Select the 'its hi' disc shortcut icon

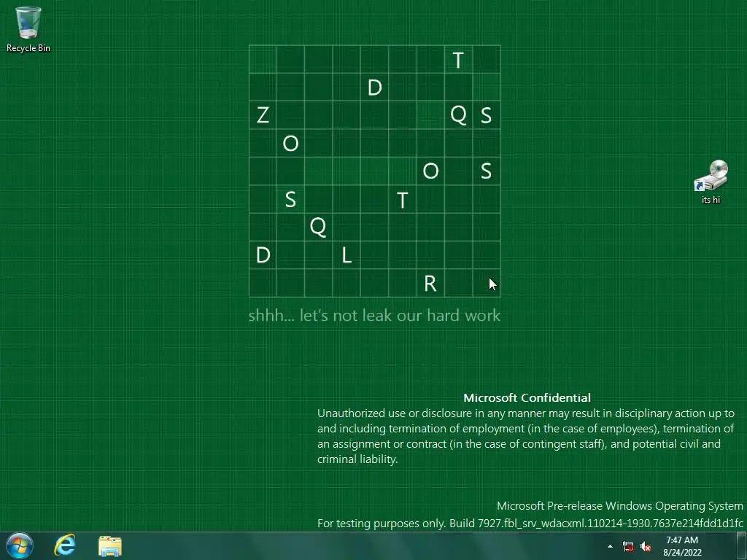(x=711, y=182)
